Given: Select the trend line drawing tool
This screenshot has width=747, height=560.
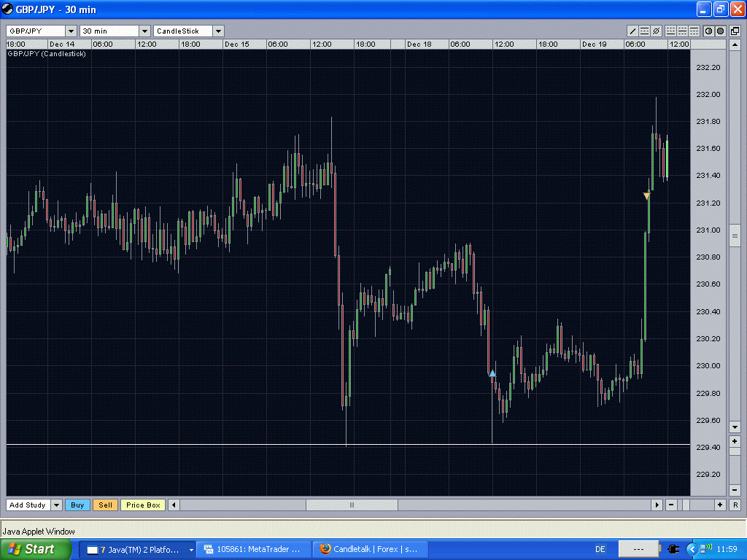Looking at the screenshot, I should (x=632, y=31).
